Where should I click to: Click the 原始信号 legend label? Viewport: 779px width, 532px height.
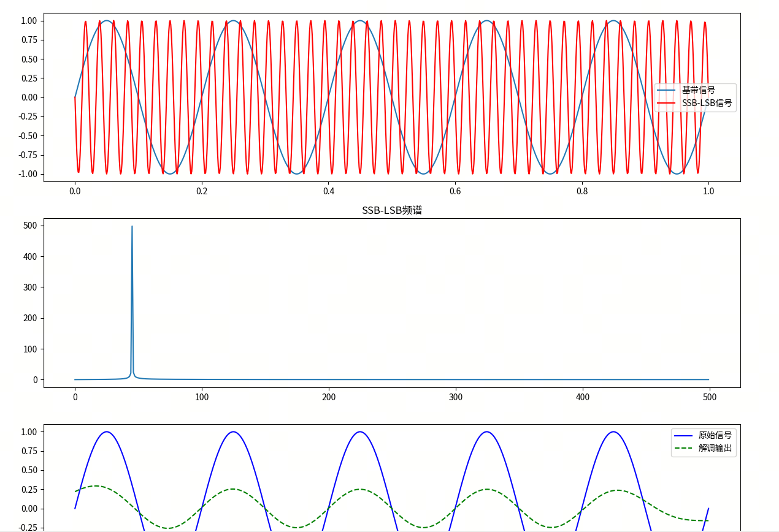[715, 435]
